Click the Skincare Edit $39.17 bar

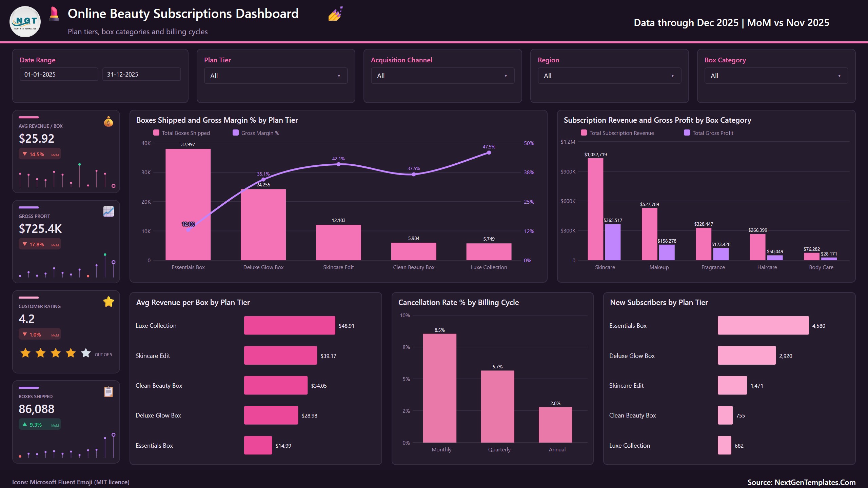[x=280, y=355]
